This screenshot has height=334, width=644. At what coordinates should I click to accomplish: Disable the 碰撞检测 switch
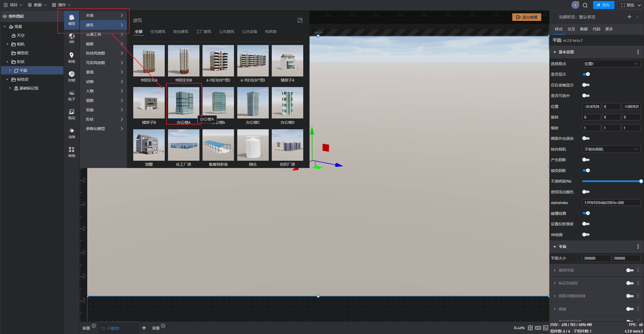[586, 213]
